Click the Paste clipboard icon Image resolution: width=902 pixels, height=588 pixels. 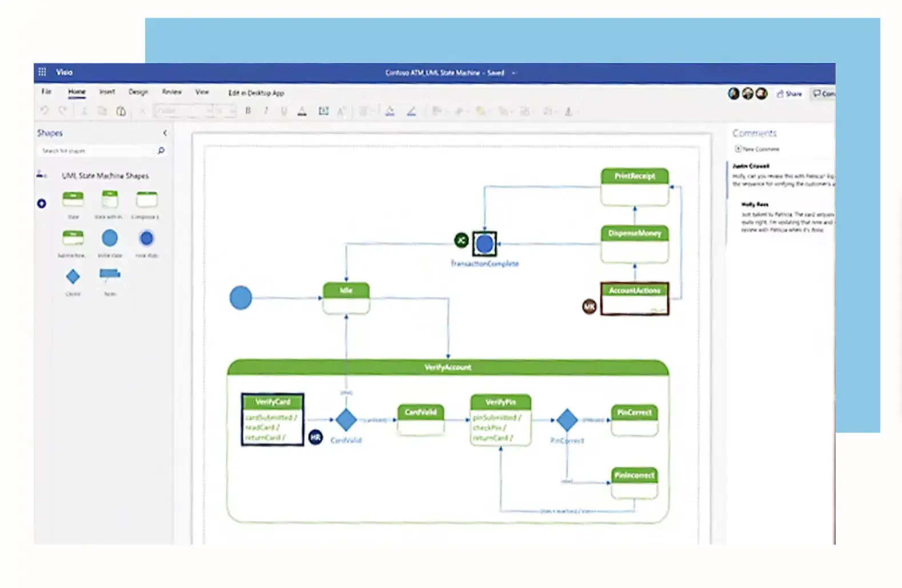121,111
